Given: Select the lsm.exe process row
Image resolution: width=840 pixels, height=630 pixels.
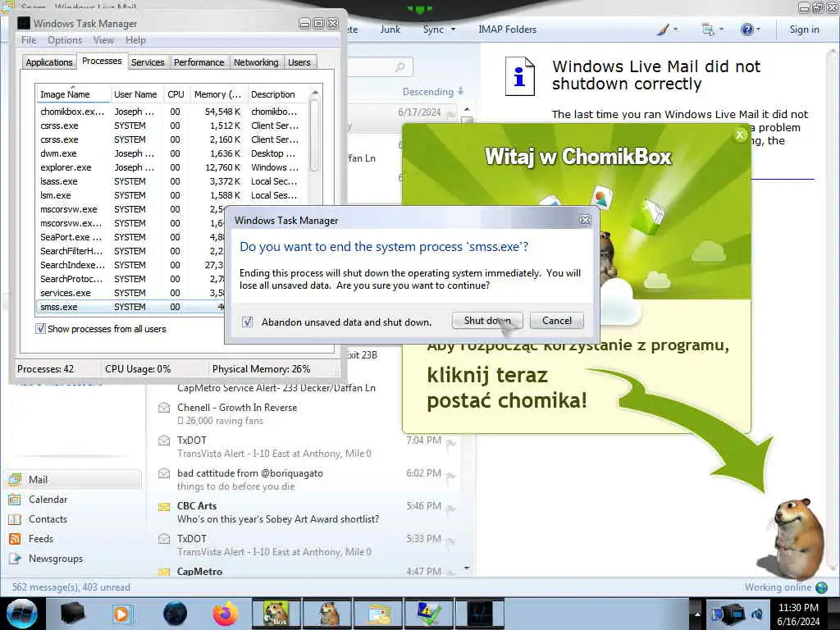Looking at the screenshot, I should click(171, 195).
